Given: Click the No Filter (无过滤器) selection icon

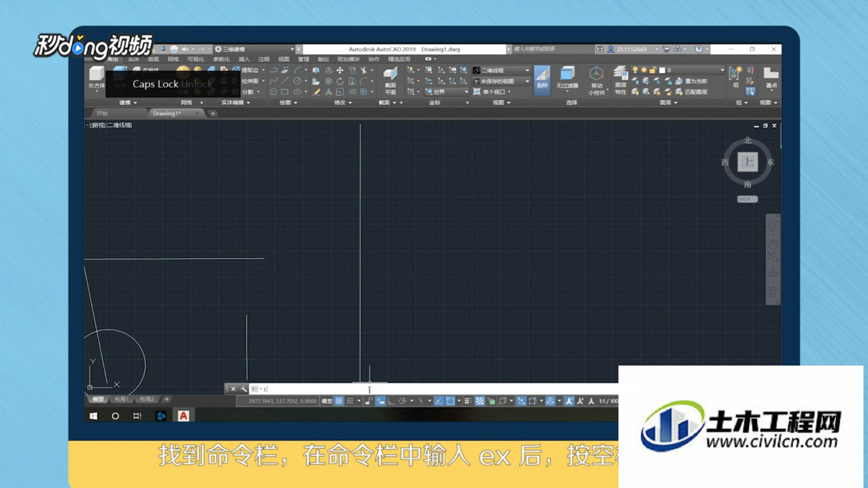Looking at the screenshot, I should pos(567,77).
